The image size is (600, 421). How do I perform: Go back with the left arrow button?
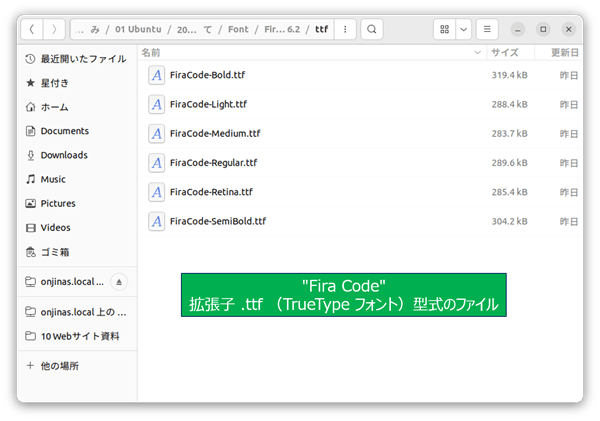[32, 29]
